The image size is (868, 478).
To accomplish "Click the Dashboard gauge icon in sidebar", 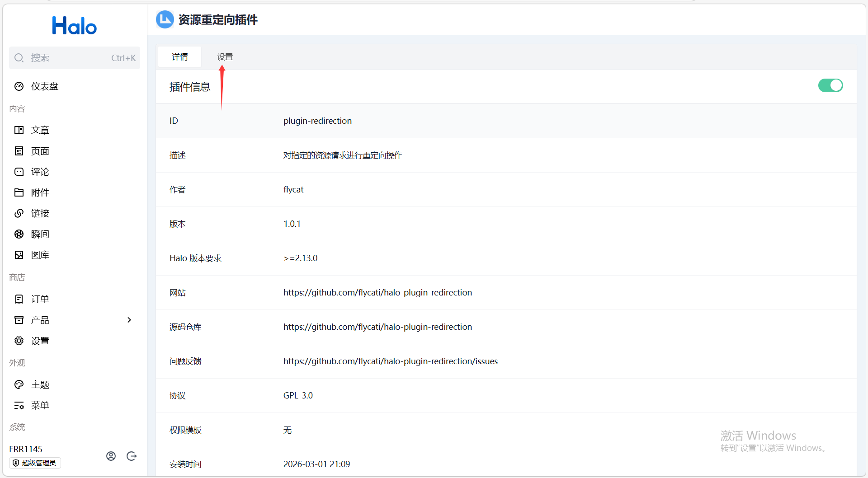I will [x=19, y=86].
